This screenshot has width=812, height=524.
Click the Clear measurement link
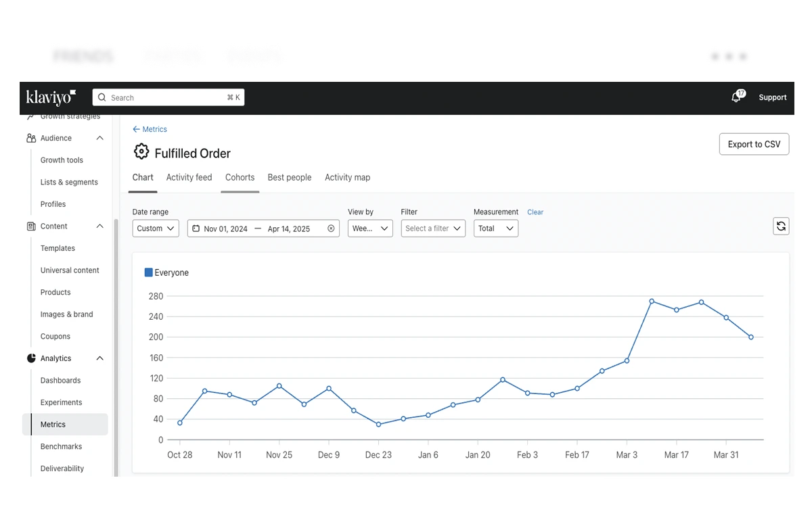click(x=535, y=212)
